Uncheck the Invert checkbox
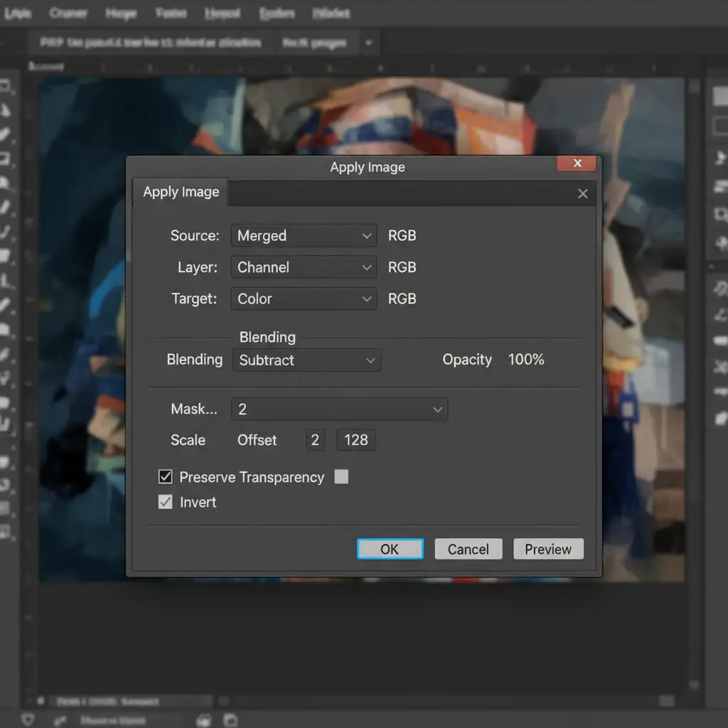Image resolution: width=728 pixels, height=728 pixels. click(x=166, y=502)
